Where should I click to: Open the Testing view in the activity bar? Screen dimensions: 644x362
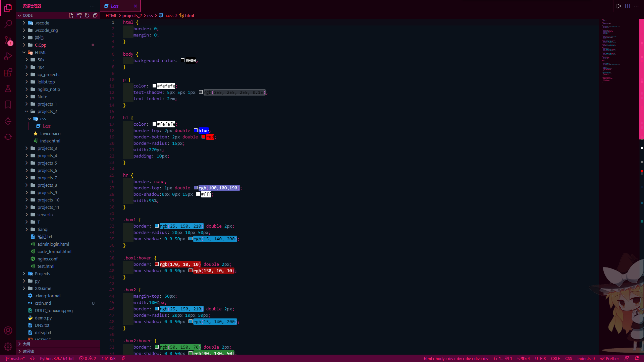[8, 88]
